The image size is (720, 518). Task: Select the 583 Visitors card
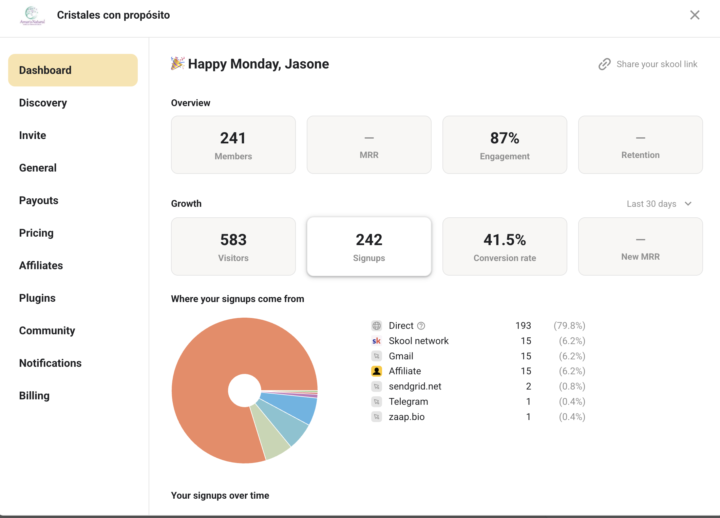click(233, 247)
